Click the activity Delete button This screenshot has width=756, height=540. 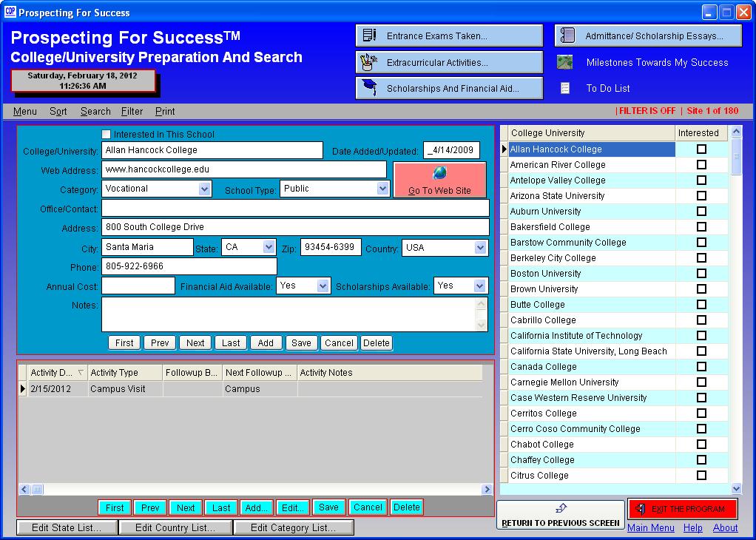click(x=406, y=507)
